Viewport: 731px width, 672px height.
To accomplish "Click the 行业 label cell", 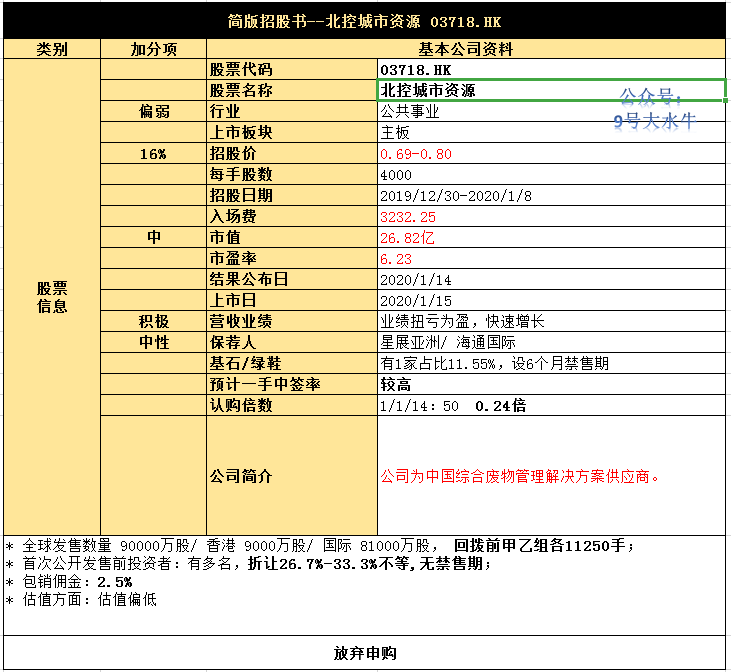I will pos(292,111).
